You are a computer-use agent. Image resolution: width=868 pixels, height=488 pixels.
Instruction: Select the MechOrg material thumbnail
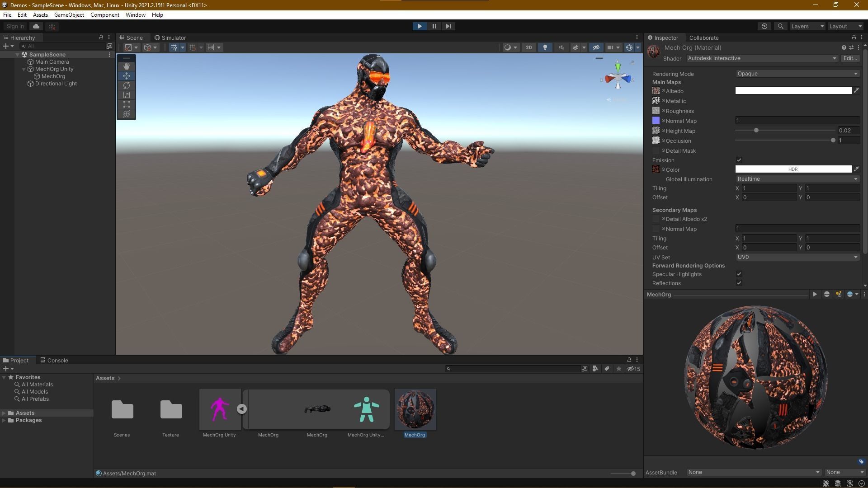415,409
